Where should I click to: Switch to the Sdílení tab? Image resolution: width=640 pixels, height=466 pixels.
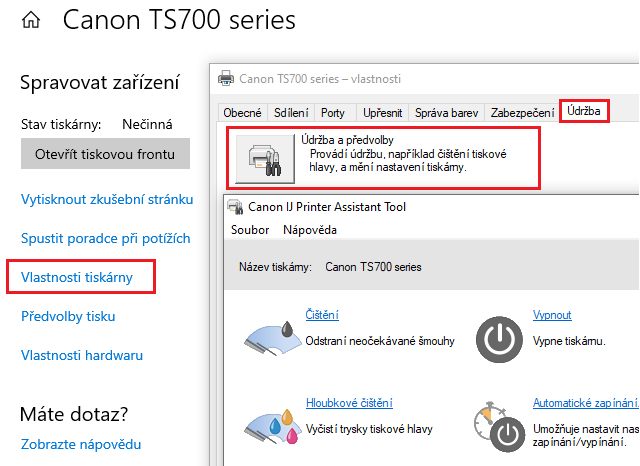click(x=291, y=113)
